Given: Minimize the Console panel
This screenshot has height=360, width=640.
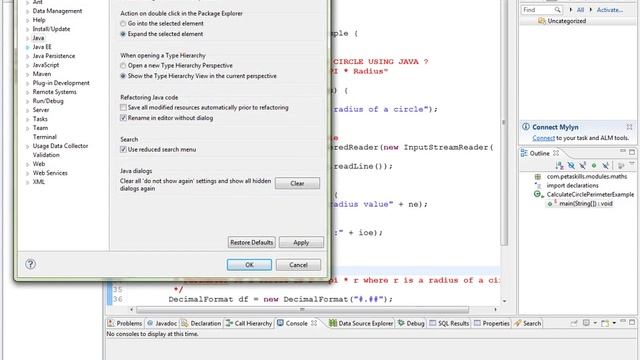Looking at the screenshot, I should tap(623, 322).
